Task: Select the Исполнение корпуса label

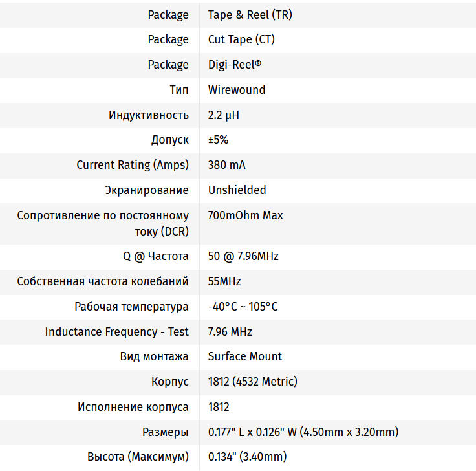Action: click(x=133, y=407)
